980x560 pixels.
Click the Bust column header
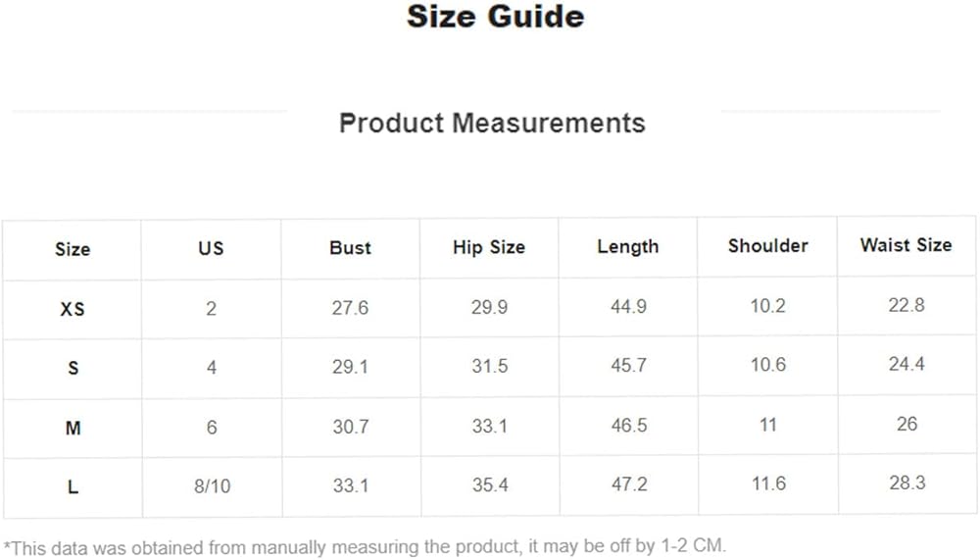pos(350,248)
